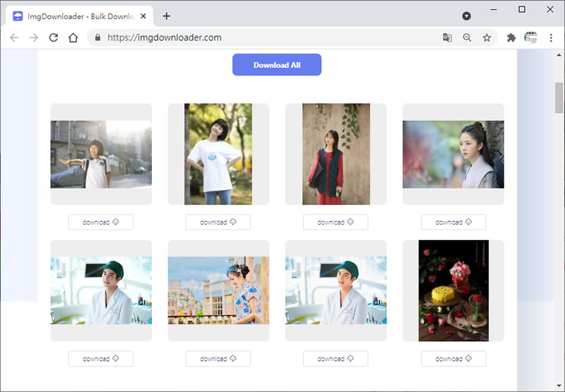Click the Download All button
Viewport: 565px width, 392px height.
(277, 65)
